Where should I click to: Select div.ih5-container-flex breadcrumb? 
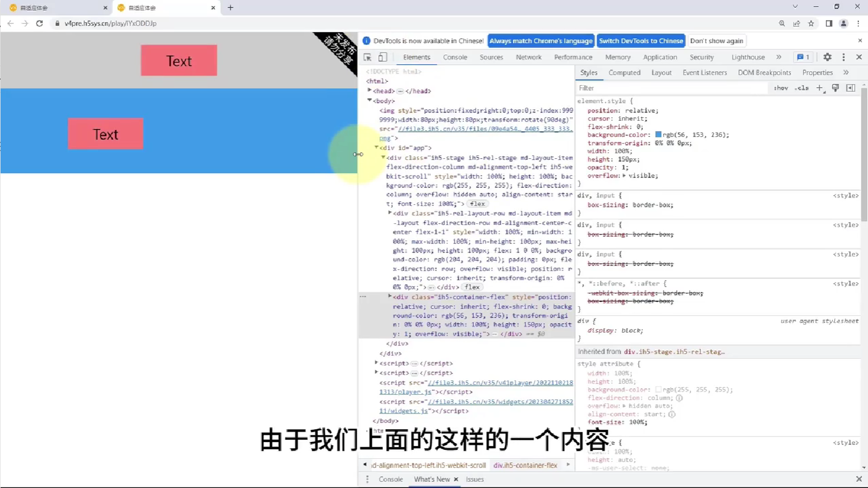tap(525, 465)
